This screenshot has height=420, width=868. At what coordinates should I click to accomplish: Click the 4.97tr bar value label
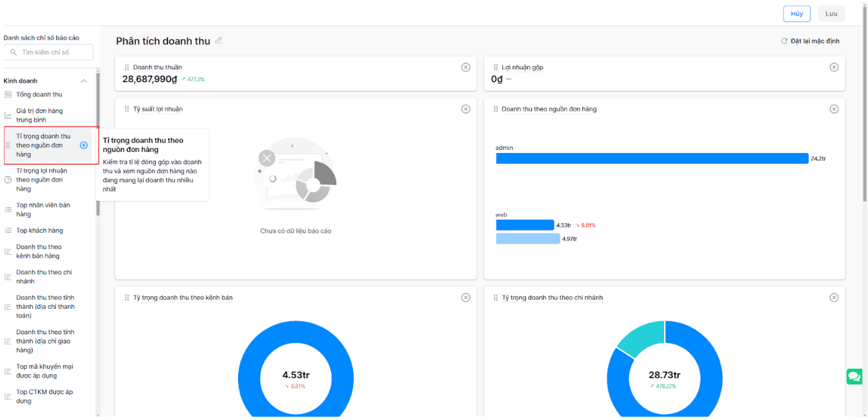(x=570, y=239)
